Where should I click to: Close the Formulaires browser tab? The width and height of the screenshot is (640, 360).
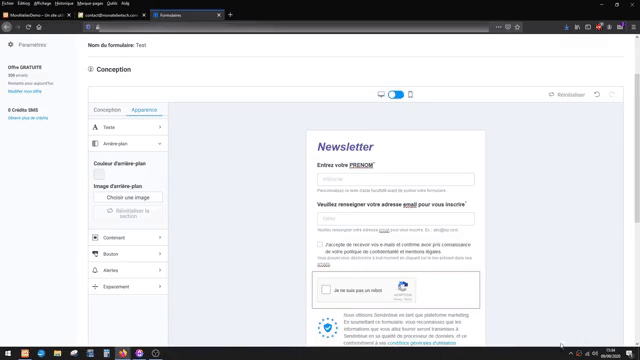[x=219, y=15]
